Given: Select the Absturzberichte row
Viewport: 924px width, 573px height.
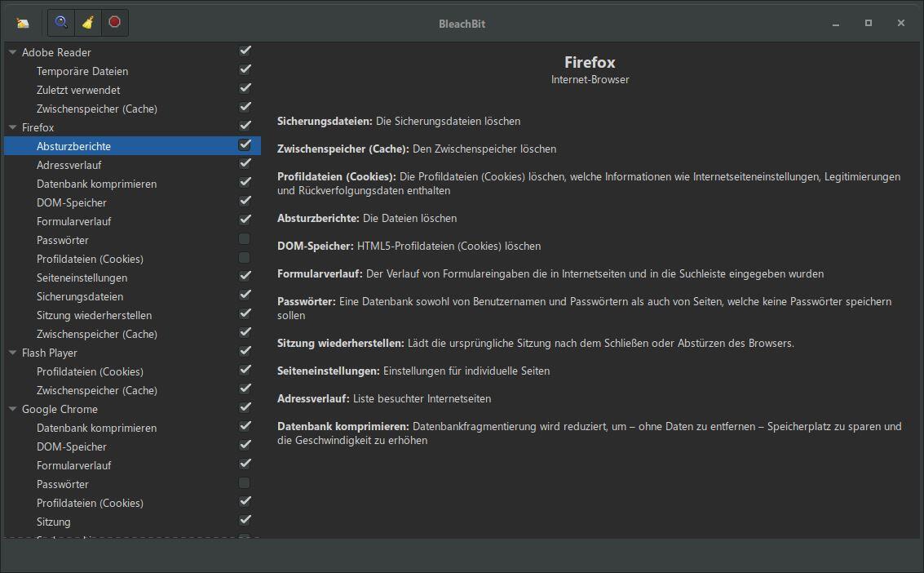Looking at the screenshot, I should coord(132,146).
